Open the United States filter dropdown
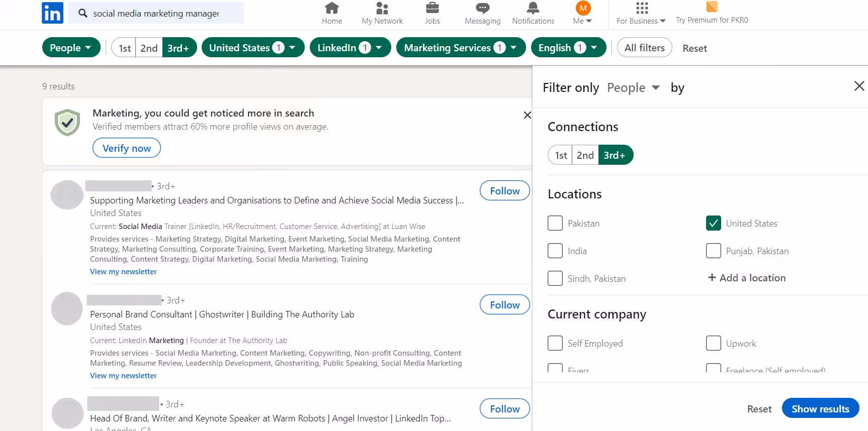This screenshot has width=868, height=431. (253, 48)
